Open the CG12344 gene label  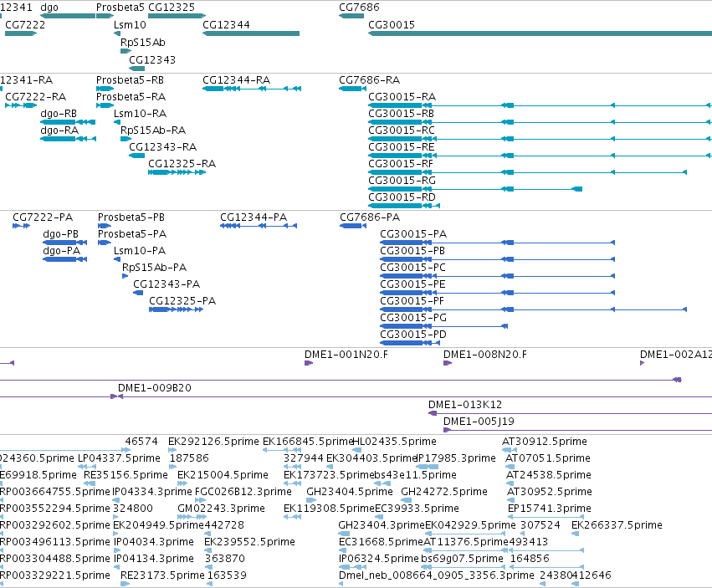click(226, 24)
